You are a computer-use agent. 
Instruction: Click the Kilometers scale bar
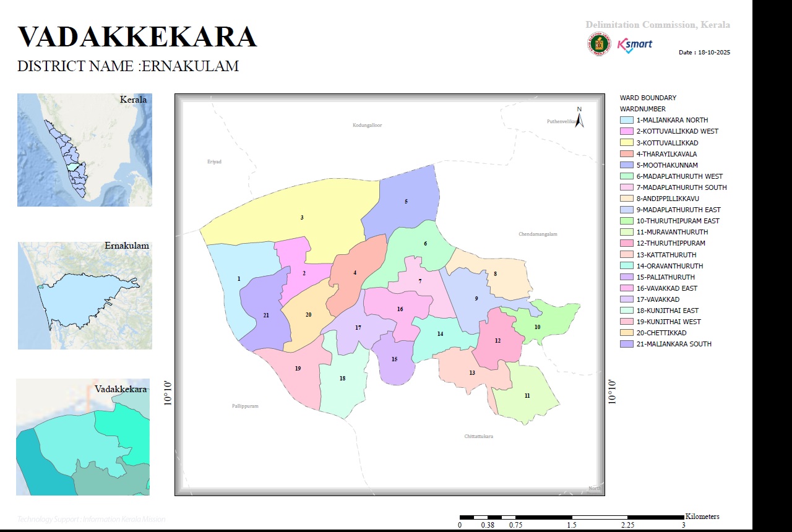(x=572, y=517)
